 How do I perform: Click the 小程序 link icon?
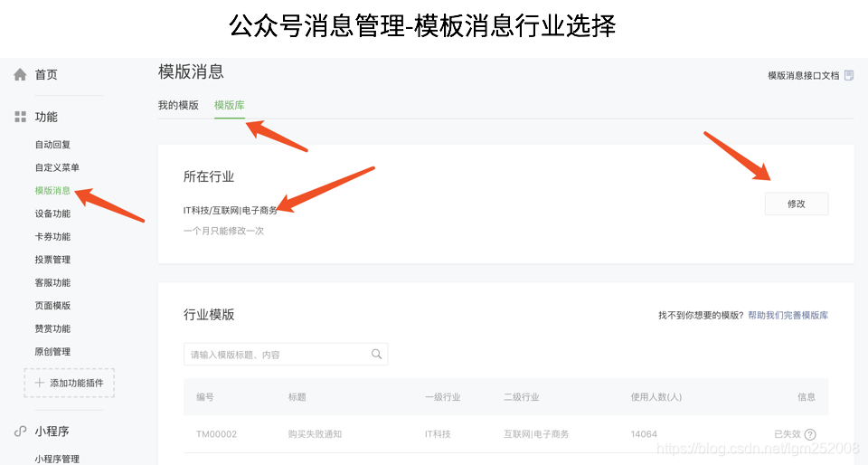[20, 431]
